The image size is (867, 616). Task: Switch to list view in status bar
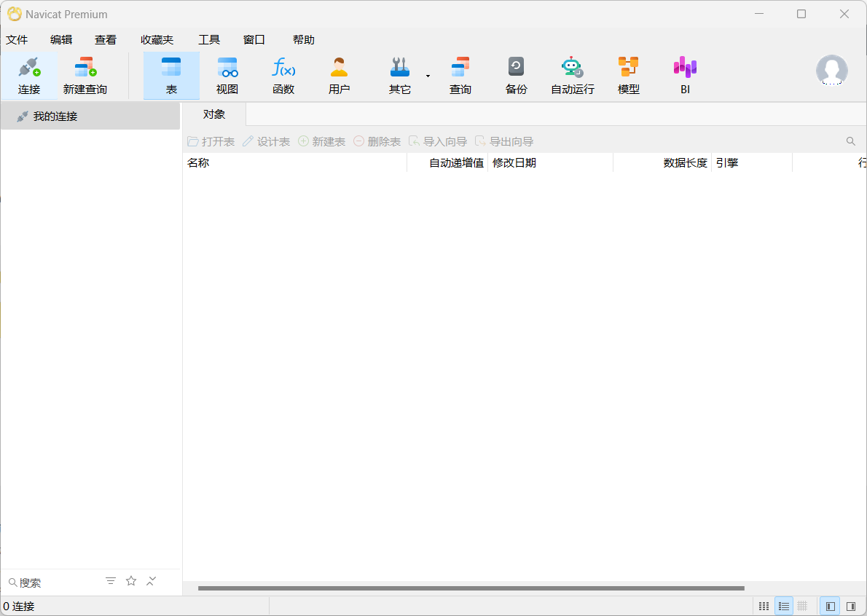tap(783, 606)
